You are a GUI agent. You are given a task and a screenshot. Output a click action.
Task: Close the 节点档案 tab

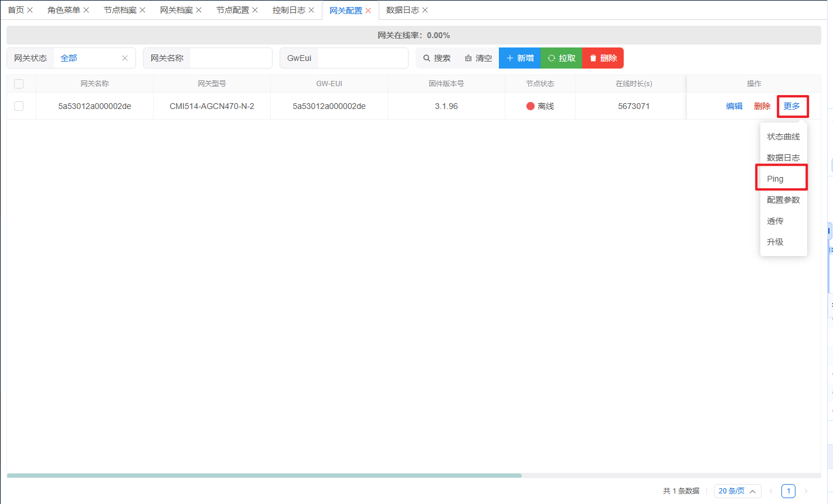(142, 10)
